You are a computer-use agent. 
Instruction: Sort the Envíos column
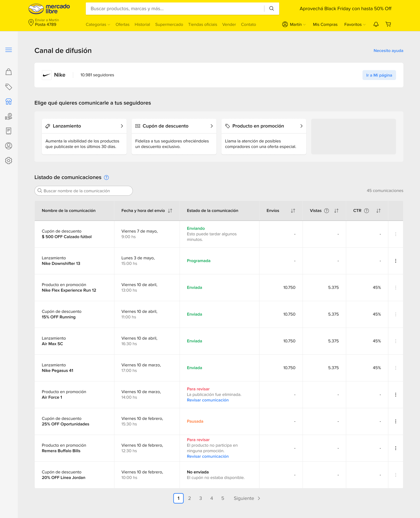click(293, 211)
